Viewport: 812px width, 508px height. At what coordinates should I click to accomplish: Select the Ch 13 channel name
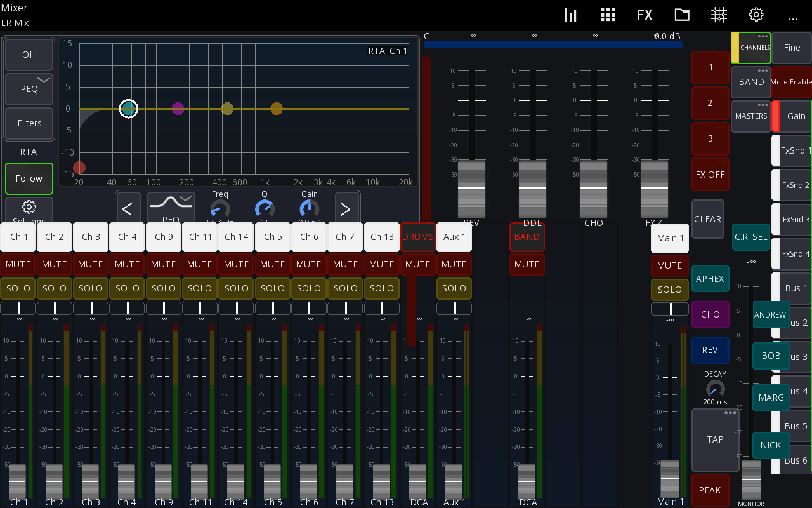[x=382, y=237]
